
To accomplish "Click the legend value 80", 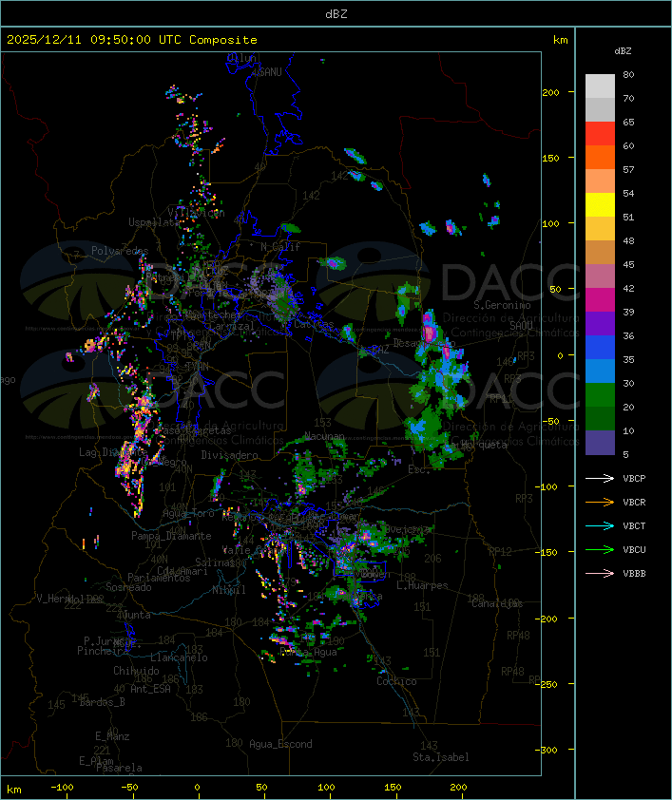I will 628,74.
